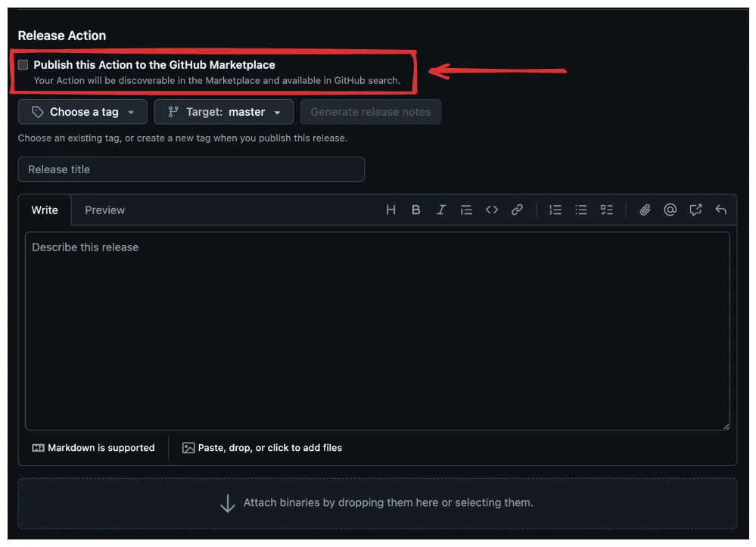Screen dimensions: 756x547
Task: Insert a task list icon
Action: point(606,210)
